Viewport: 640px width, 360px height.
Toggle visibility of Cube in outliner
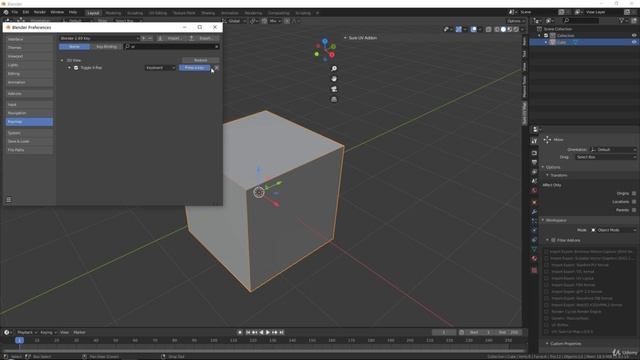(634, 42)
